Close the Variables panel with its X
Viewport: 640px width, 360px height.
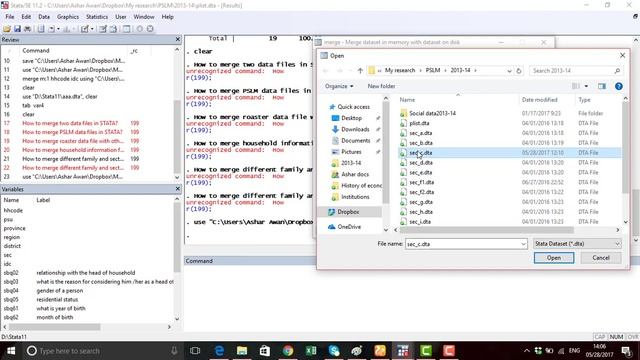click(178, 189)
